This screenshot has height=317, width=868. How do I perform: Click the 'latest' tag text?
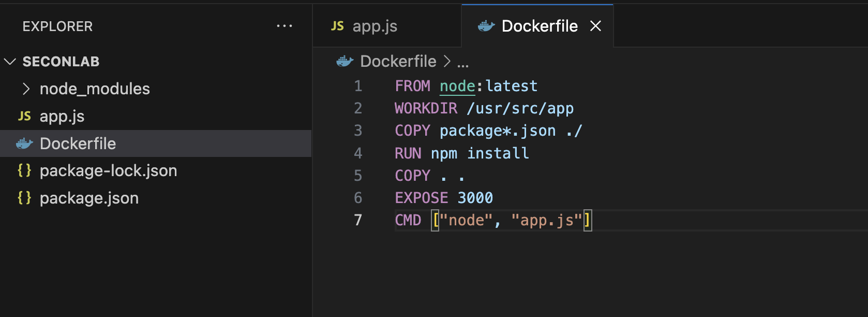pyautogui.click(x=512, y=86)
